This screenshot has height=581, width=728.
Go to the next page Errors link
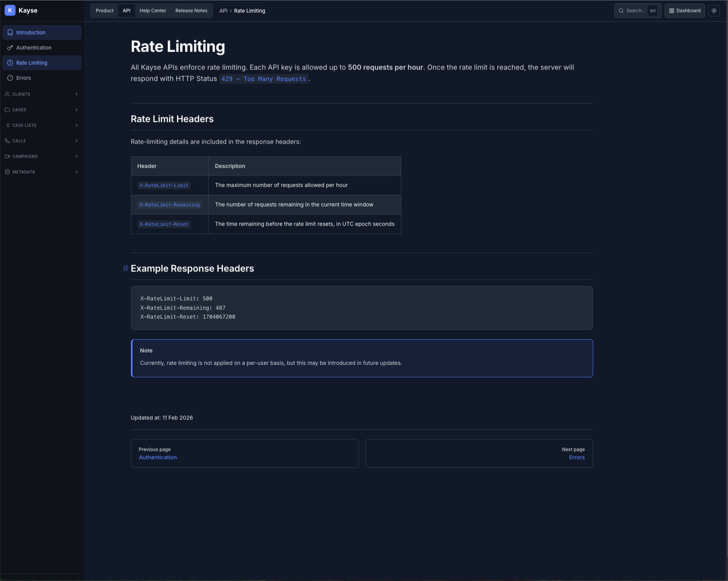[576, 457]
